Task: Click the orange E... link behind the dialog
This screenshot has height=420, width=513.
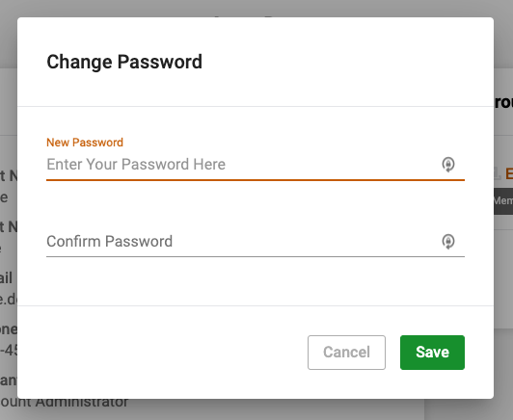Action: [x=509, y=173]
